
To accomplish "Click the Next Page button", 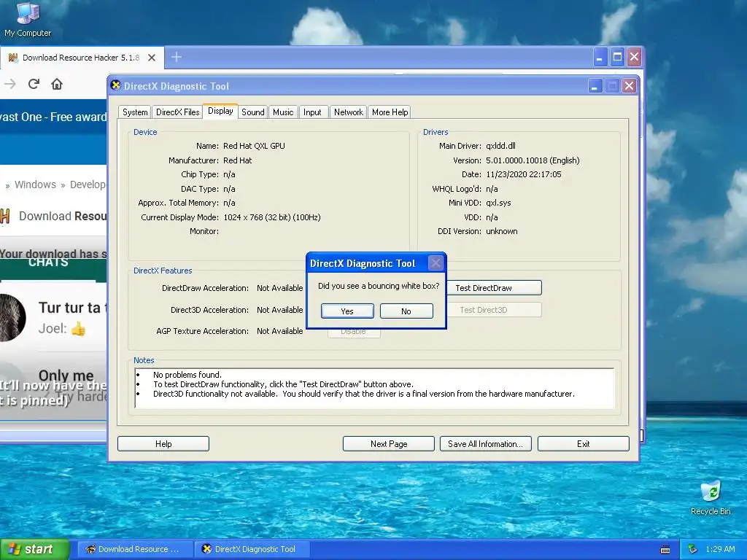I will tap(389, 444).
